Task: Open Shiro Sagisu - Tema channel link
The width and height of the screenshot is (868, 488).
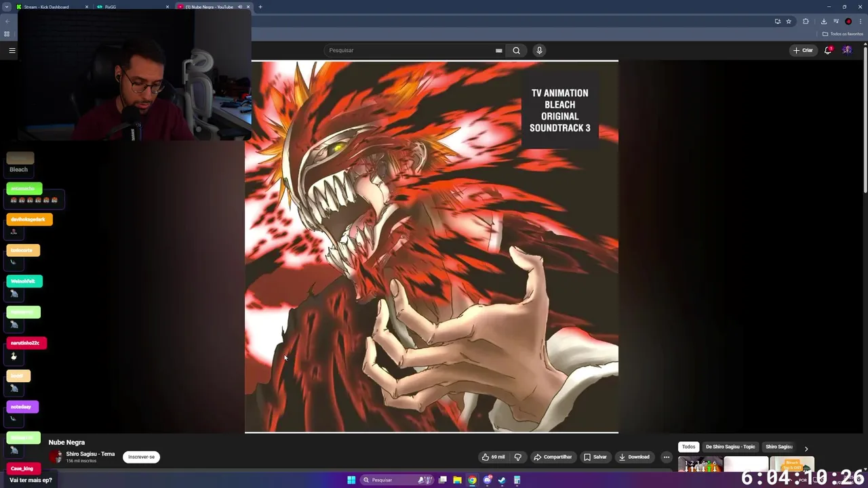Action: pyautogui.click(x=90, y=454)
